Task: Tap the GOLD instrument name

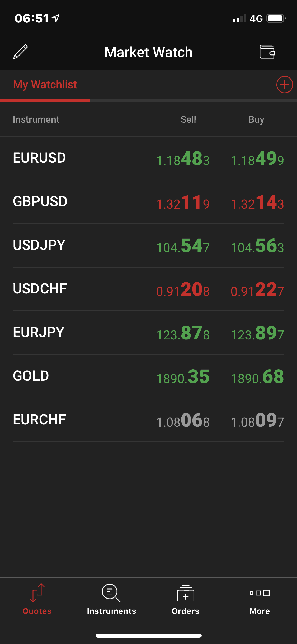Action: (31, 376)
